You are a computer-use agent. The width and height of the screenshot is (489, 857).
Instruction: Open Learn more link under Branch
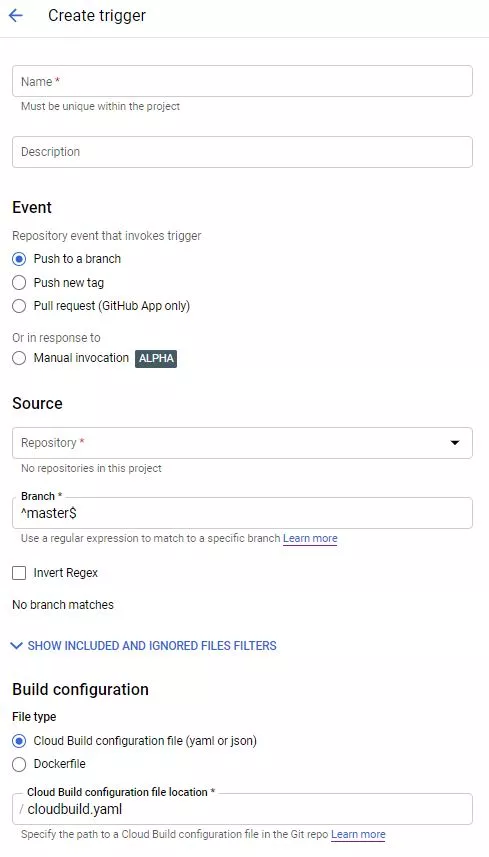pyautogui.click(x=310, y=538)
